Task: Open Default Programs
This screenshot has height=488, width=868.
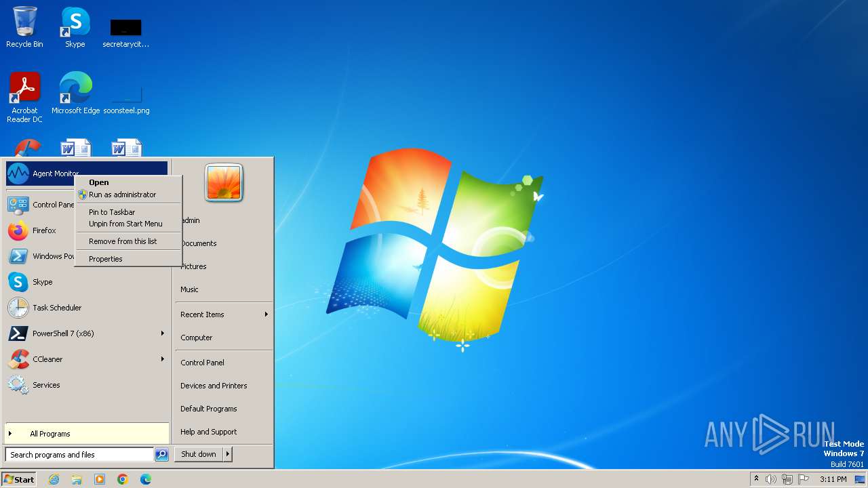Action: (209, 409)
